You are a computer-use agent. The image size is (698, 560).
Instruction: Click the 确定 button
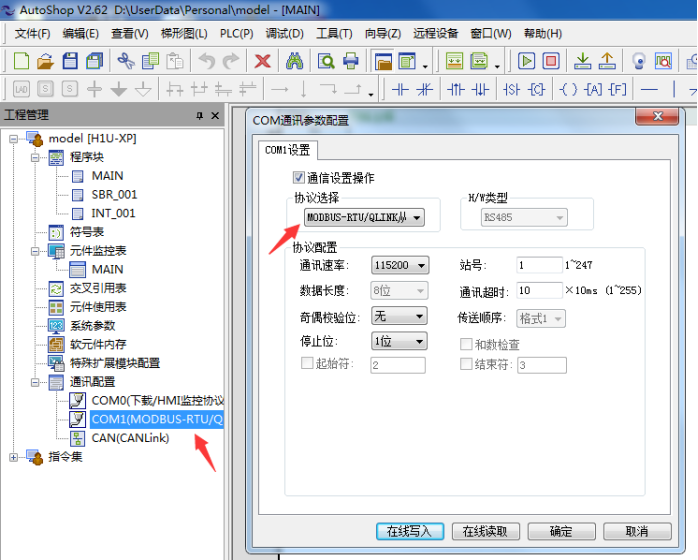pyautogui.click(x=561, y=531)
